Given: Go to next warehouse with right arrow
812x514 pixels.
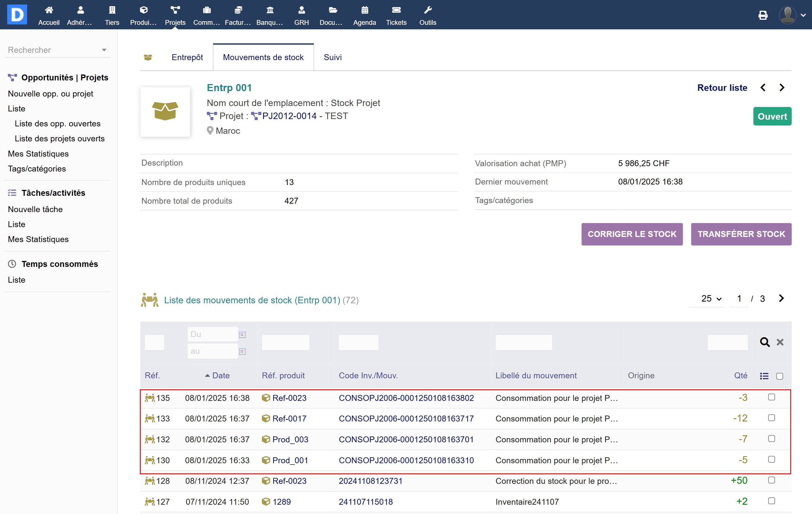Looking at the screenshot, I should pos(782,88).
